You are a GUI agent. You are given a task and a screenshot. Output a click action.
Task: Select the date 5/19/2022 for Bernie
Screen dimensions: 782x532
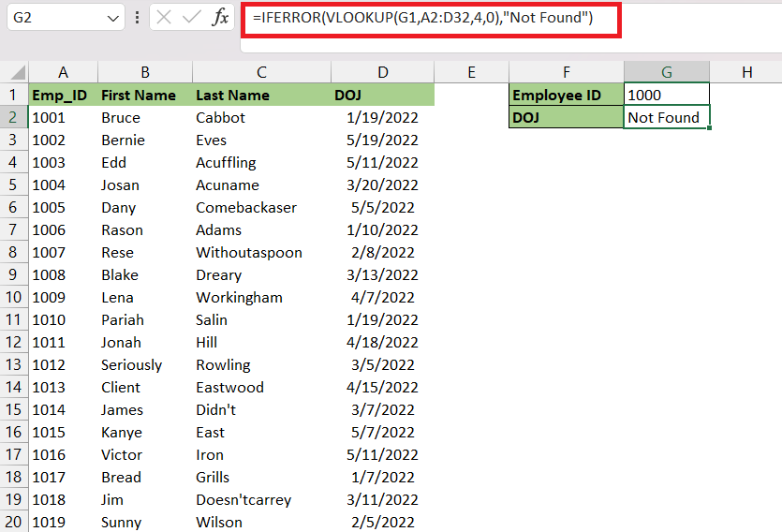pyautogui.click(x=382, y=140)
